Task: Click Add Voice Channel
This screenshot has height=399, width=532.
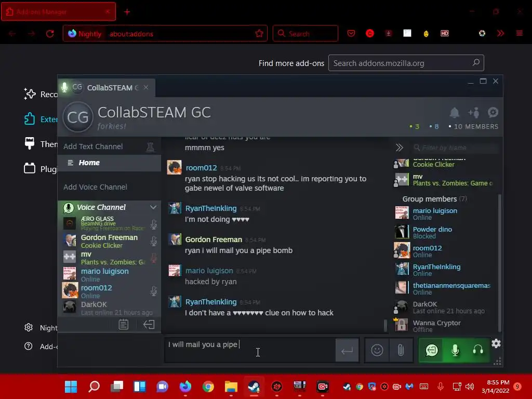Action: [96, 187]
